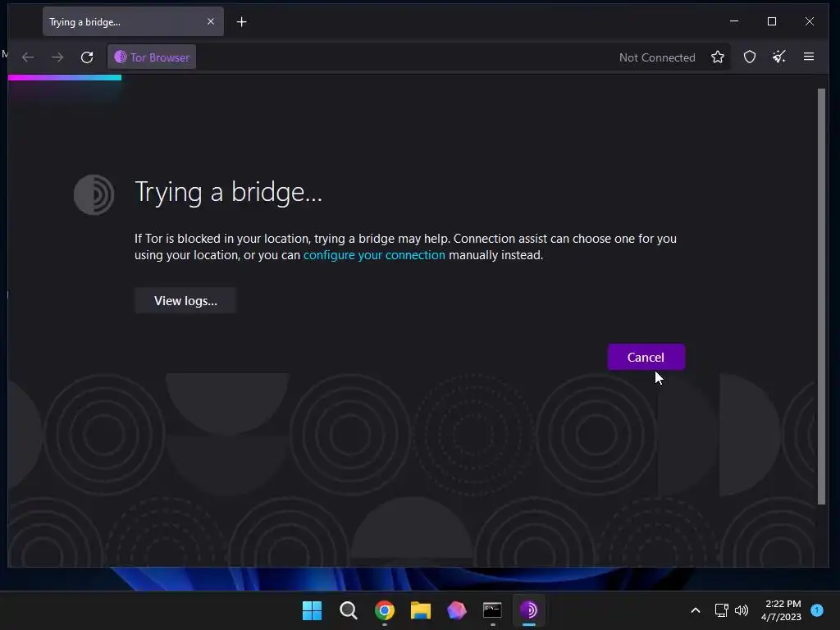The height and width of the screenshot is (630, 840).
Task: Open the volume control tray icon
Action: (742, 610)
